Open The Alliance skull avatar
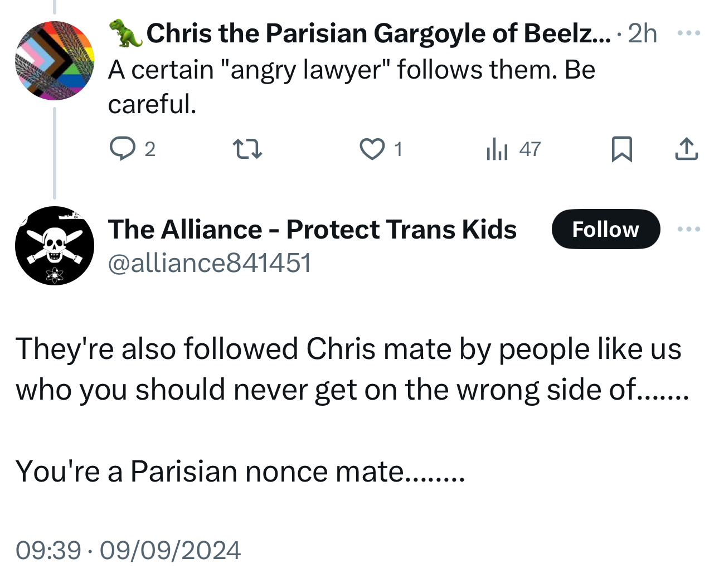 [x=55, y=245]
